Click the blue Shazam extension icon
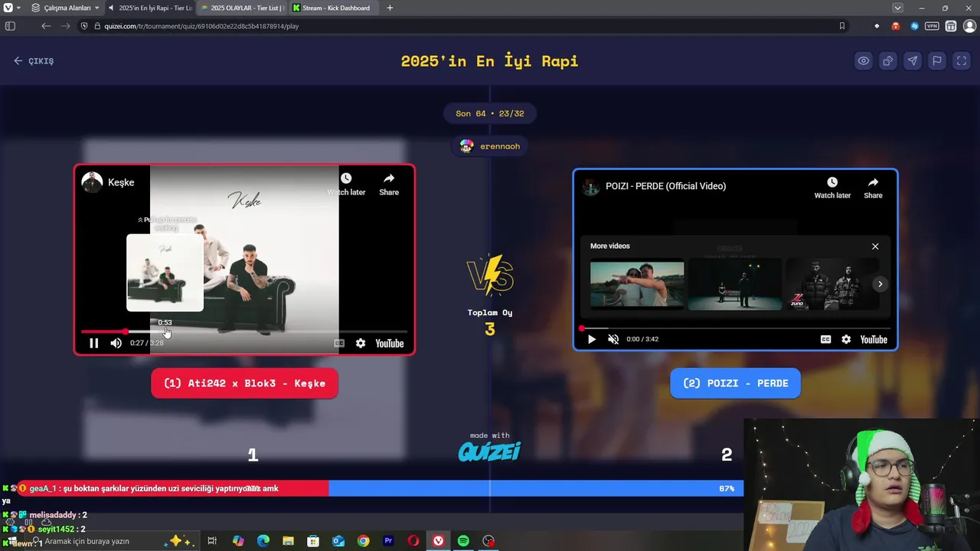Screen dimensions: 980x551 [x=914, y=26]
